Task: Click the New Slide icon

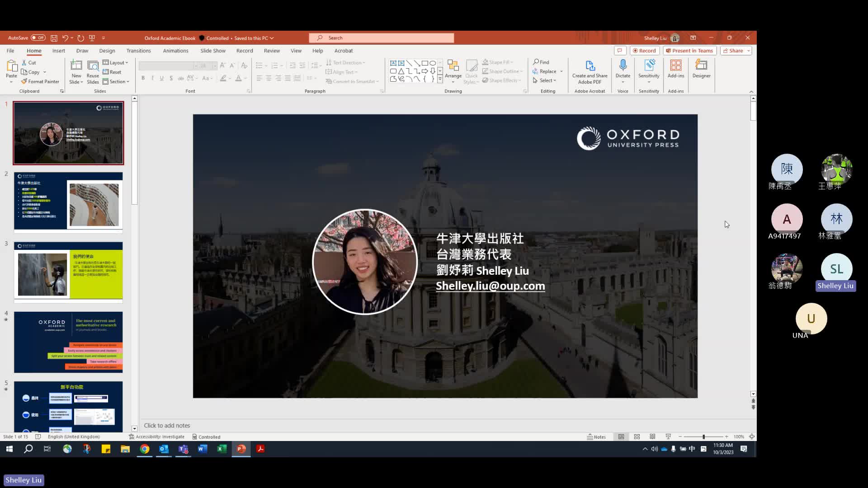Action: click(x=76, y=66)
